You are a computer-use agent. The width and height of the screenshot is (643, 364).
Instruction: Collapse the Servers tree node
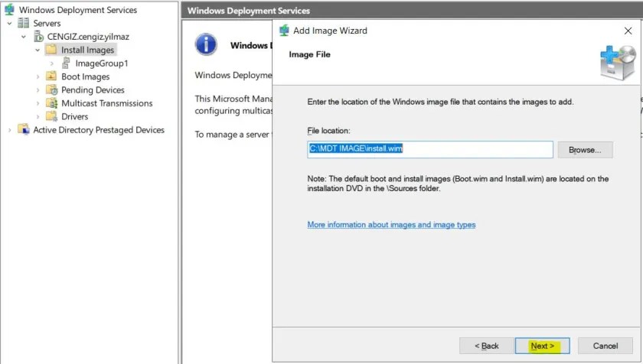[x=9, y=24]
